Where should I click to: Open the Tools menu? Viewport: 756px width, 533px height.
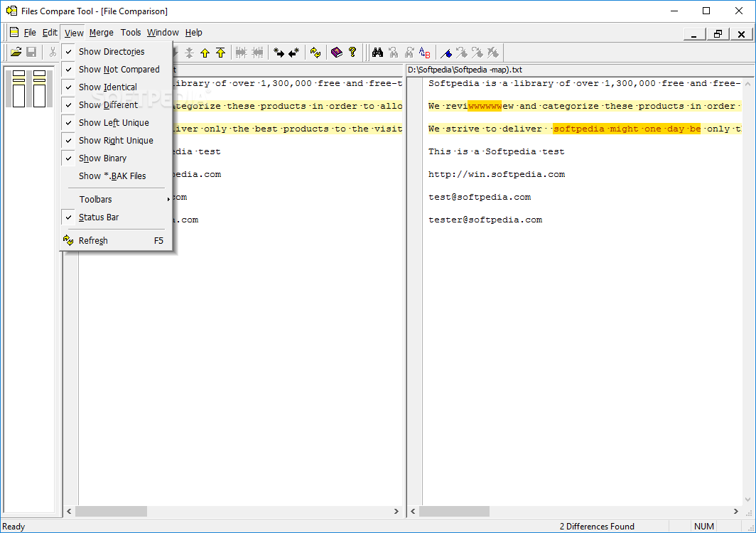click(x=131, y=32)
